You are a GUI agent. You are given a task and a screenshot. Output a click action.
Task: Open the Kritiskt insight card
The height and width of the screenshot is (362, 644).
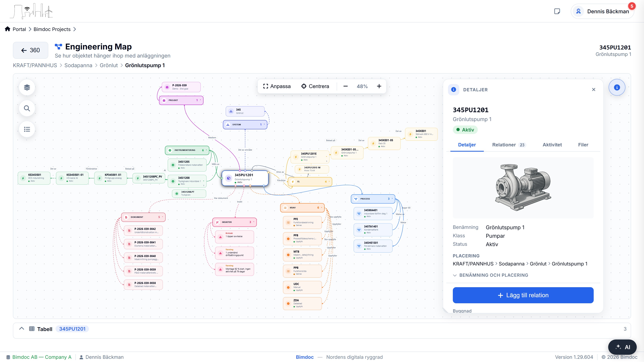[x=234, y=237]
